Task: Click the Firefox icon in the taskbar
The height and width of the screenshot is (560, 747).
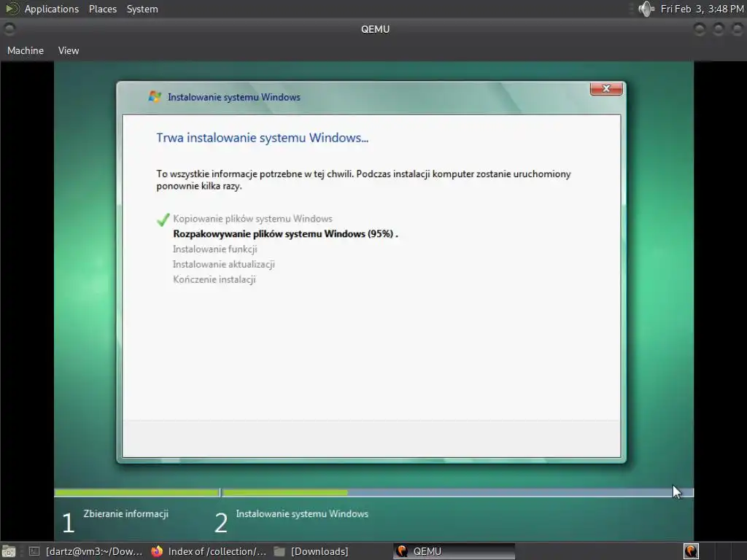Action: pyautogui.click(x=157, y=551)
